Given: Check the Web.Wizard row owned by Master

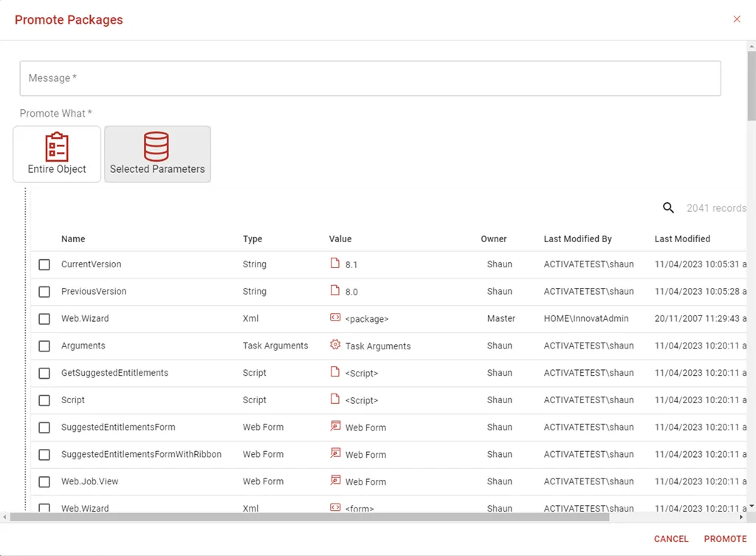Looking at the screenshot, I should coord(44,319).
